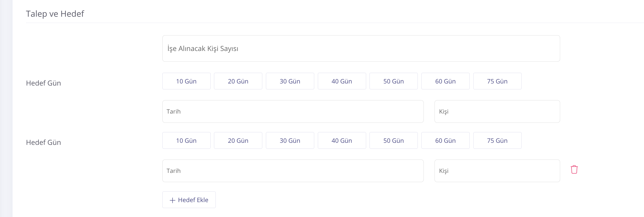Viewport: 644px width, 217px height.
Task: Delete the second target row with trash icon
Action: pyautogui.click(x=574, y=170)
